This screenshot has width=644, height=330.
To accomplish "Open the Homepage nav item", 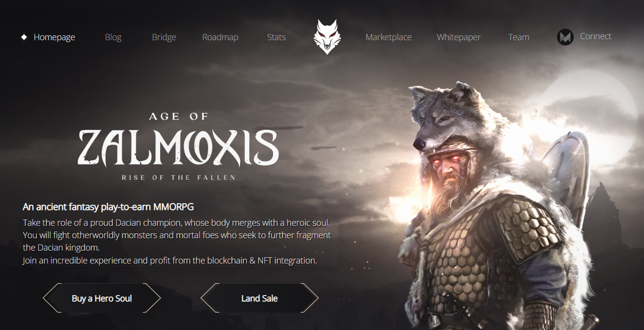I will (x=55, y=37).
